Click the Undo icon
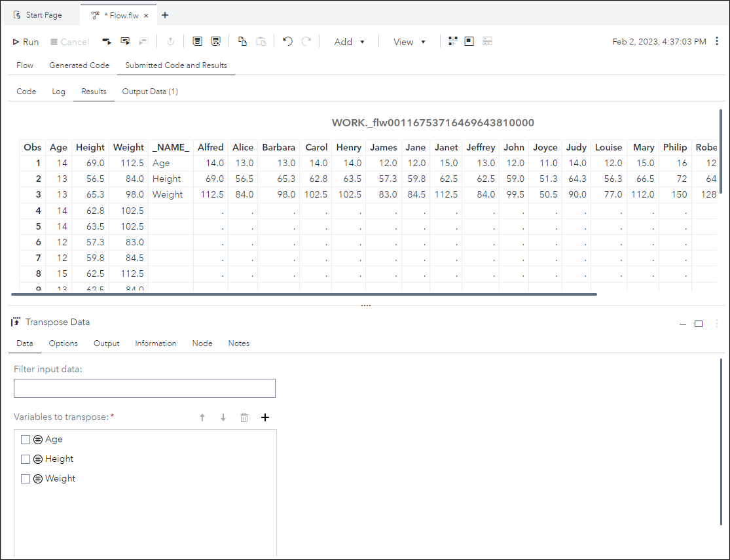Viewport: 730px width, 560px height. (x=287, y=41)
